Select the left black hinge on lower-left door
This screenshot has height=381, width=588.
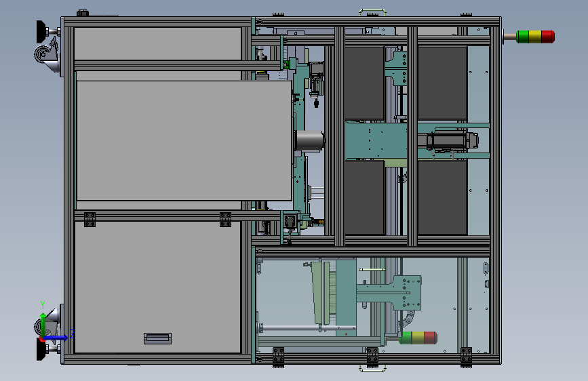pos(90,220)
